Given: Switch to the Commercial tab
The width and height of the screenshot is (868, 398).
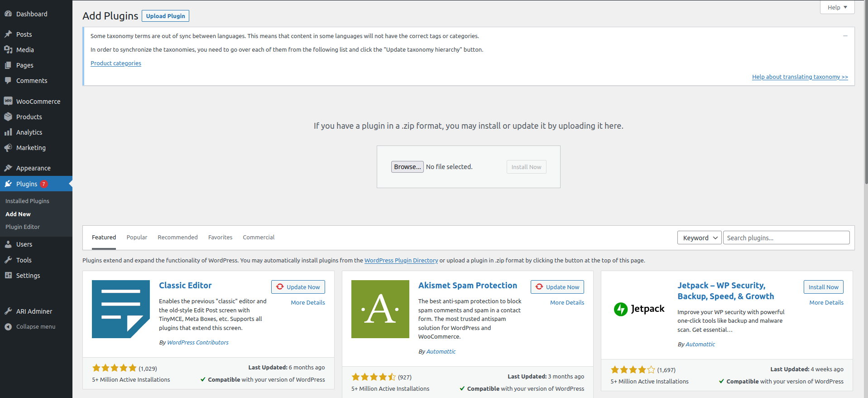Looking at the screenshot, I should (x=259, y=238).
